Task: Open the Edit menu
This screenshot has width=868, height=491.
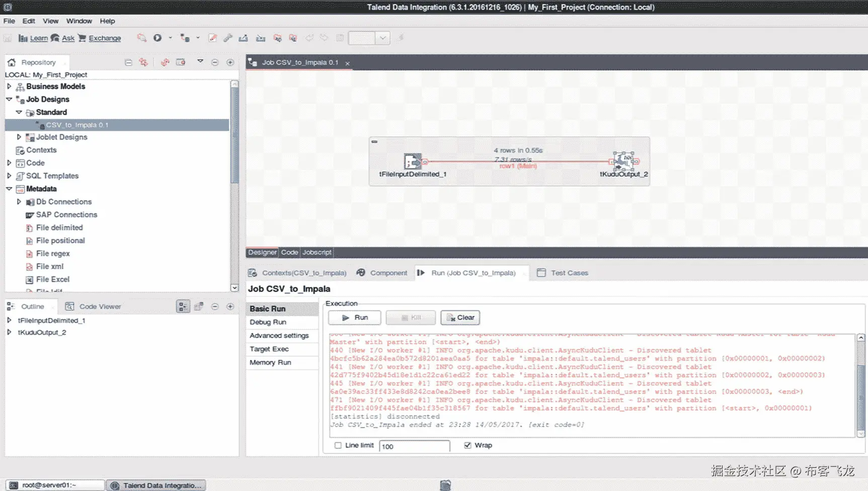Action: pos(29,21)
